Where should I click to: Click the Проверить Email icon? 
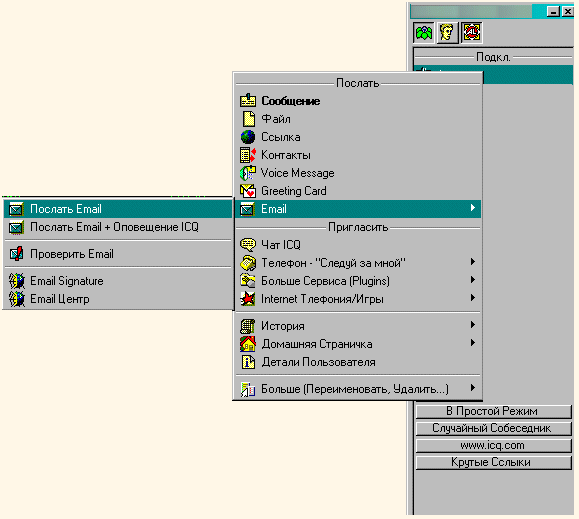(16, 254)
